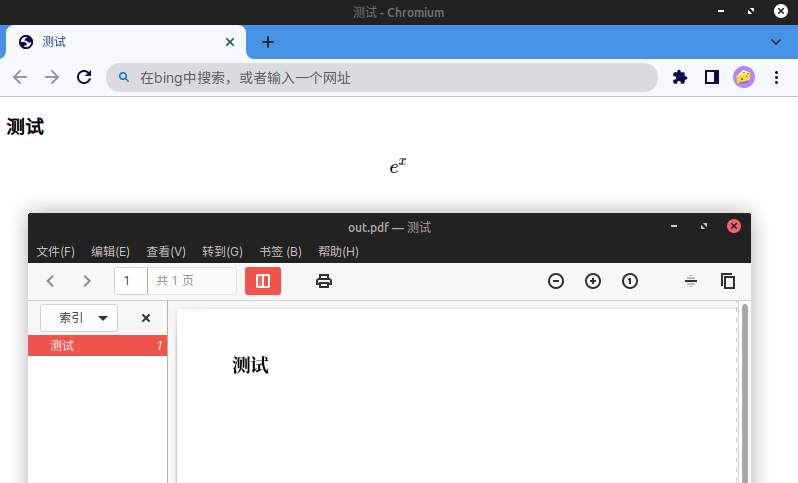The width and height of the screenshot is (798, 483).
Task: Click the Chromium address bar
Action: pyautogui.click(x=390, y=77)
